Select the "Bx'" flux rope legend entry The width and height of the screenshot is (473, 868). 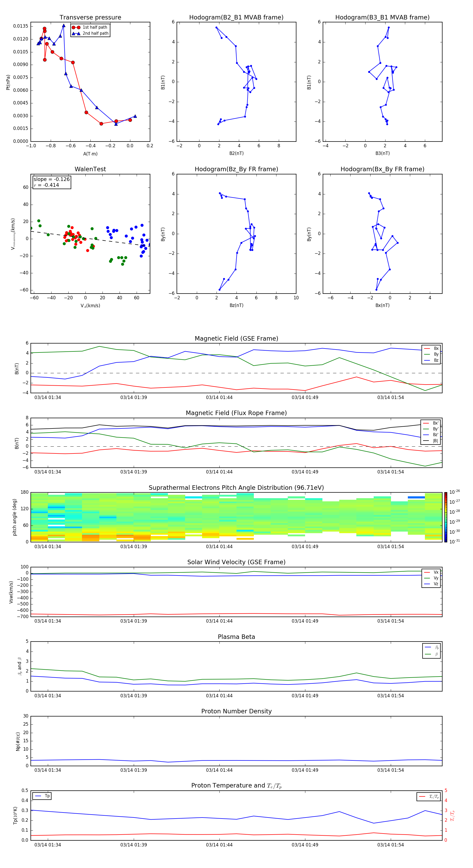(431, 423)
